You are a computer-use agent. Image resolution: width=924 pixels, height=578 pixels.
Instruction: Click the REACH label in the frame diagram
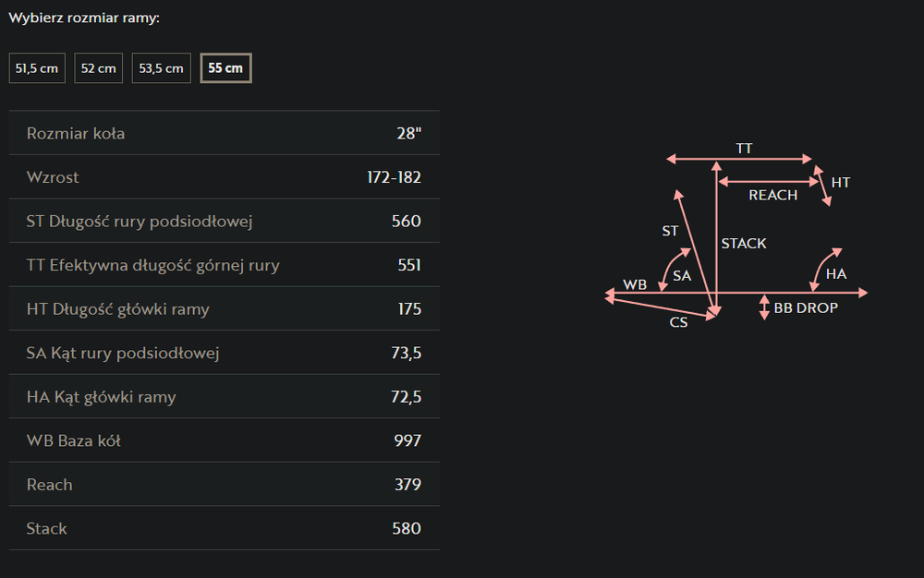[x=772, y=195]
